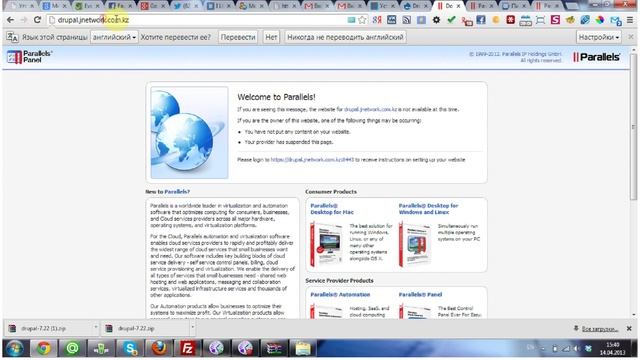Viewport: 640px width, 360px height.
Task: Open the file explorer folder on taskbar
Action: pyautogui.click(x=303, y=349)
